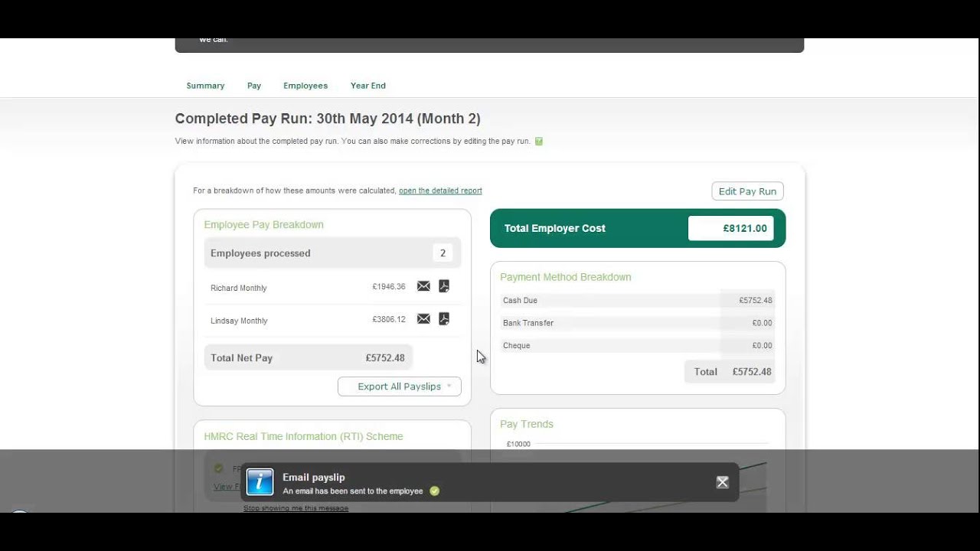Viewport: 980px width, 551px height.
Task: Select the Richard Monthly employee row
Action: point(332,288)
